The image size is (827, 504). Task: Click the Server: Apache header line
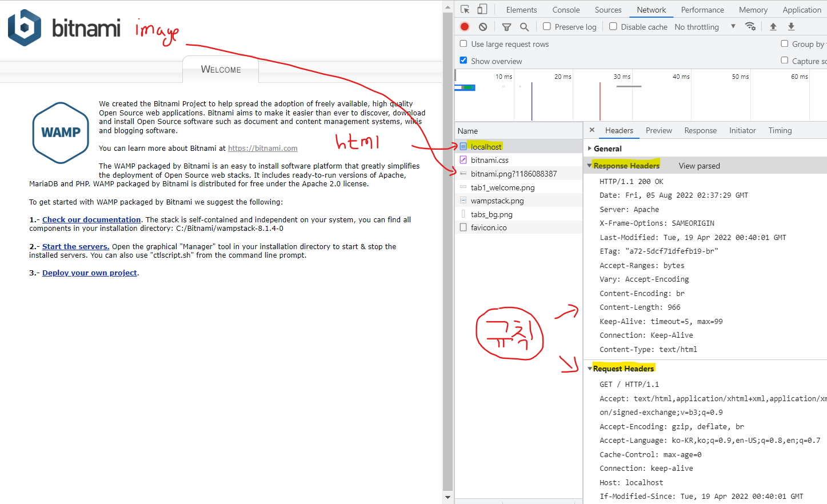[x=629, y=210]
